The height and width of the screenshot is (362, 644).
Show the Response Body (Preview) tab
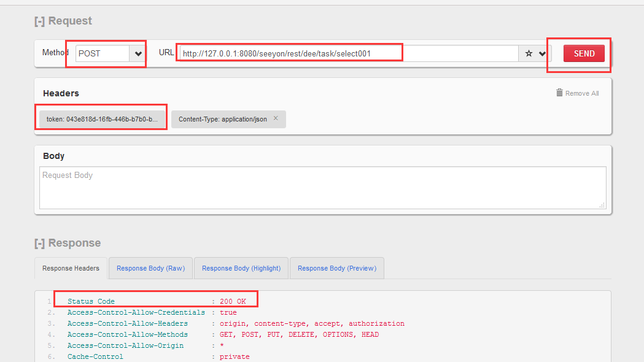pyautogui.click(x=336, y=268)
